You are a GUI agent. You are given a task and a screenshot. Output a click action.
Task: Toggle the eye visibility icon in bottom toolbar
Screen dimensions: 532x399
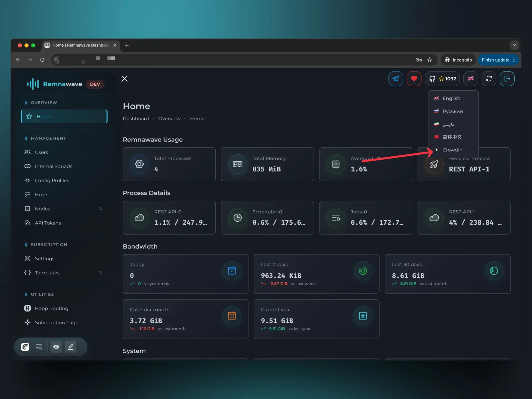click(x=56, y=347)
